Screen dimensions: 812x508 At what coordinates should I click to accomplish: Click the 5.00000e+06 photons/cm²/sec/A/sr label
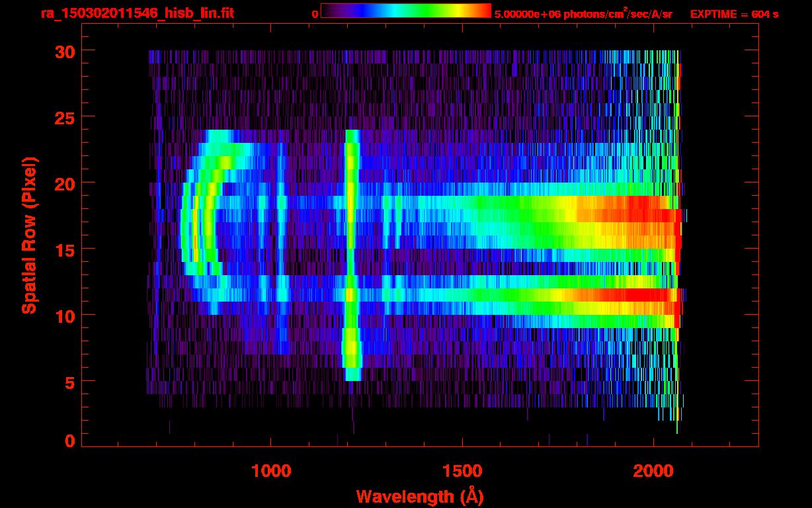(583, 13)
